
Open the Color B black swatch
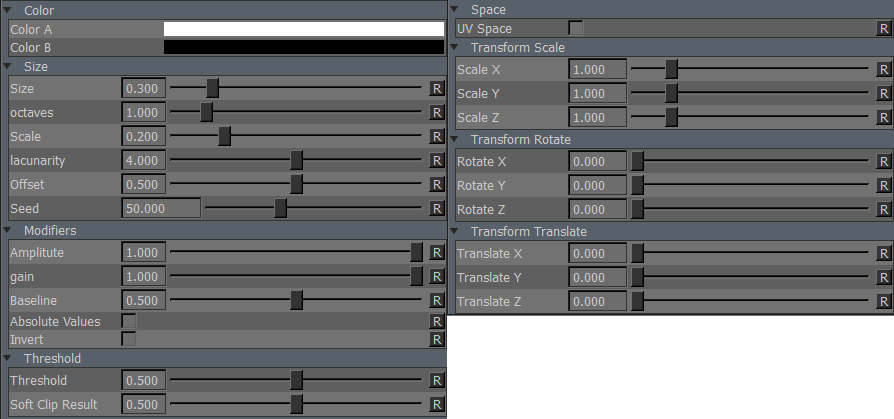(x=304, y=47)
